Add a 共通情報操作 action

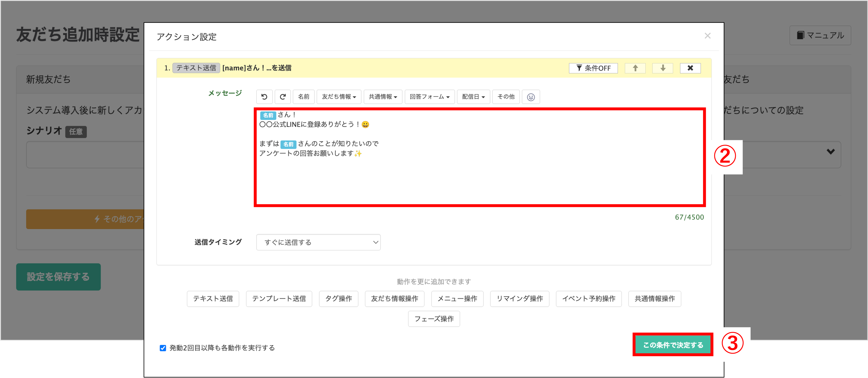click(655, 299)
